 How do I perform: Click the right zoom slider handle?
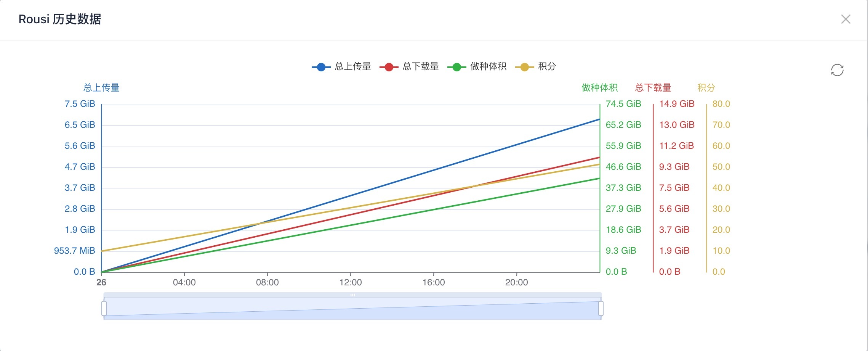pos(601,308)
